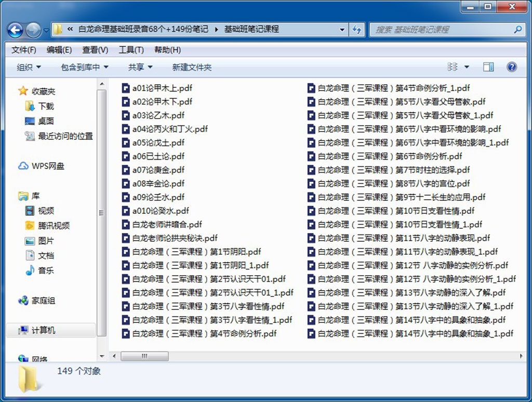Open the 工具(T) menu
Image resolution: width=532 pixels, height=402 pixels.
point(131,50)
